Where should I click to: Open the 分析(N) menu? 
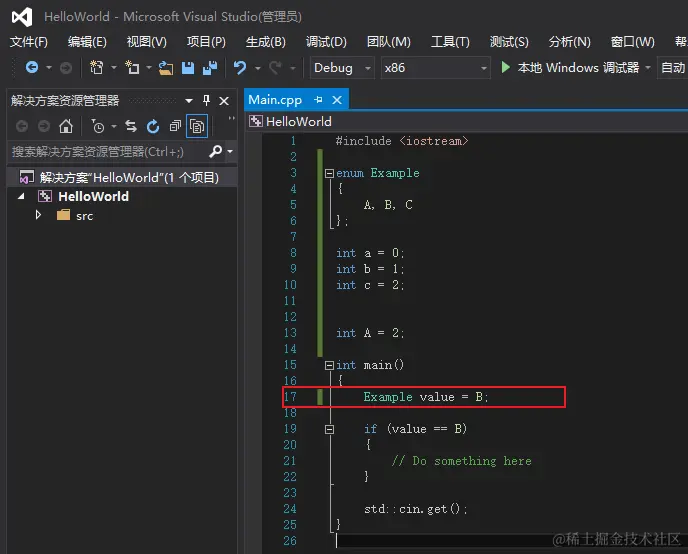pyautogui.click(x=570, y=42)
